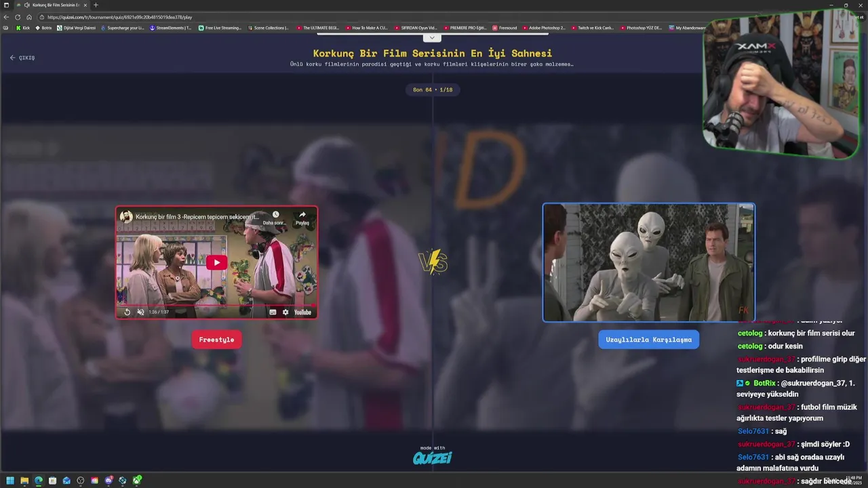Vote for Uzaylılarla Karşılaşma
Image resolution: width=868 pixels, height=488 pixels.
pos(648,340)
